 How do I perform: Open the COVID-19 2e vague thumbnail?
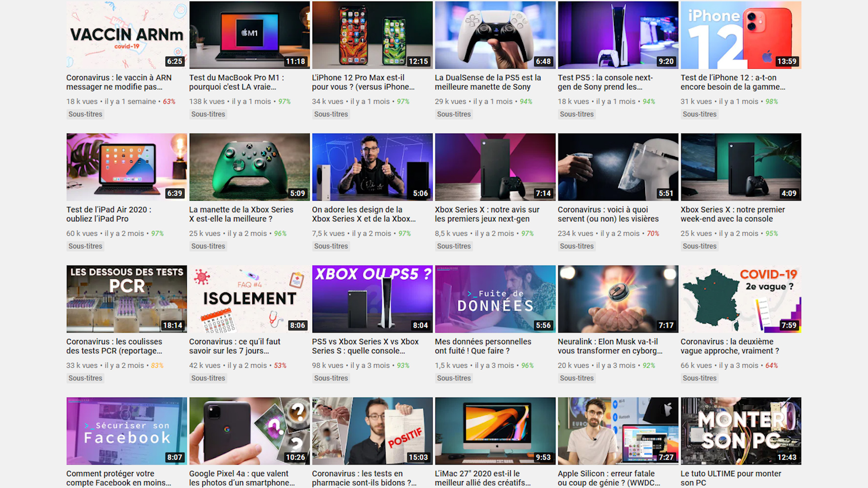(x=741, y=299)
